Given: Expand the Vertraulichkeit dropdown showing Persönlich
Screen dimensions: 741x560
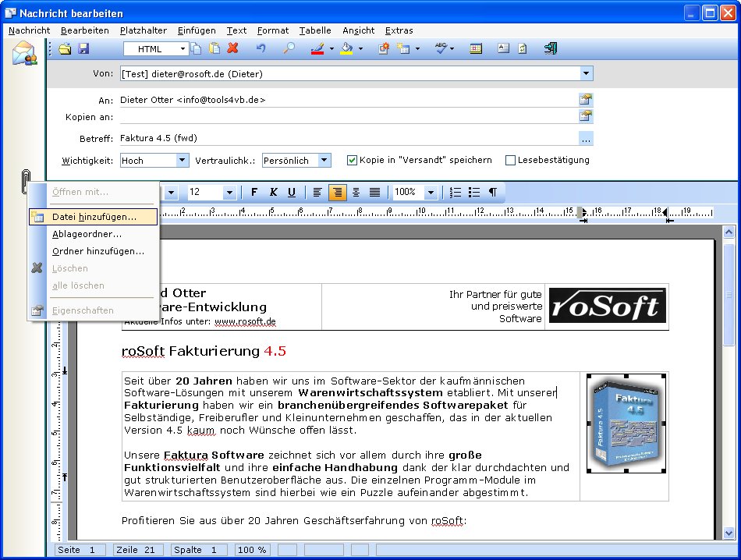Looking at the screenshot, I should coord(324,160).
